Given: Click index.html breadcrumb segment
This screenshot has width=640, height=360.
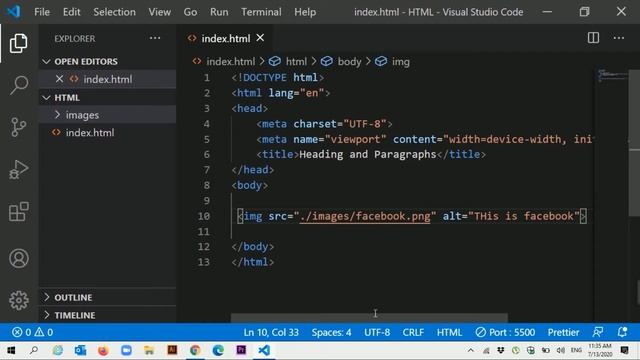Looking at the screenshot, I should point(230,62).
